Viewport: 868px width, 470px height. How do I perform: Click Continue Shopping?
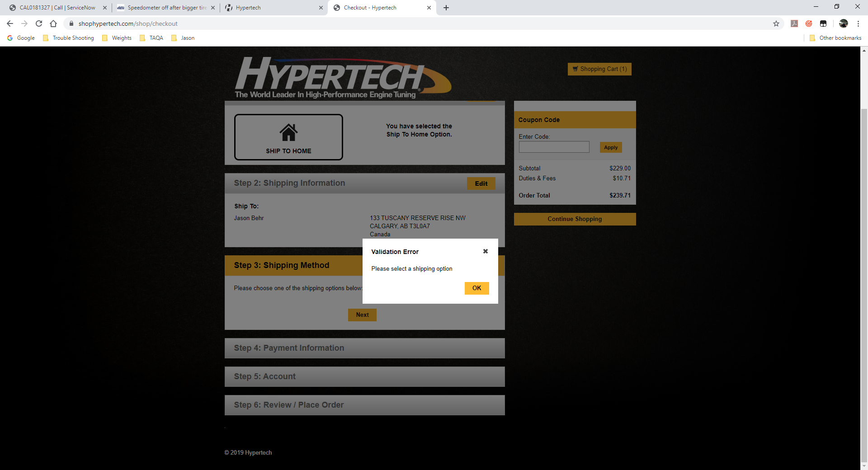(574, 219)
